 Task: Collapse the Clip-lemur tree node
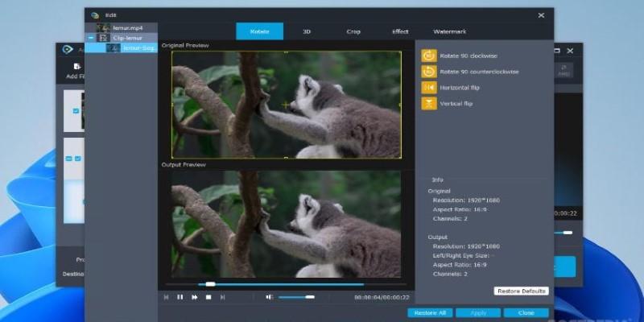pos(91,38)
